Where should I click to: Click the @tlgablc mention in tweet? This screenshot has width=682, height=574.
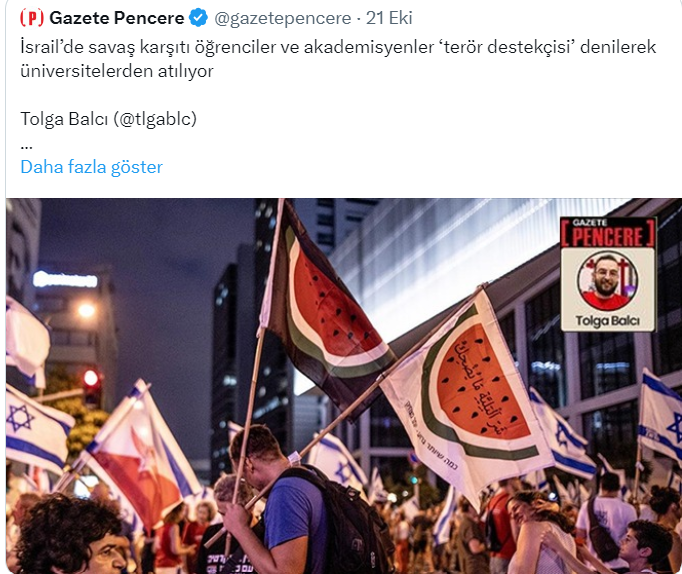coord(155,119)
